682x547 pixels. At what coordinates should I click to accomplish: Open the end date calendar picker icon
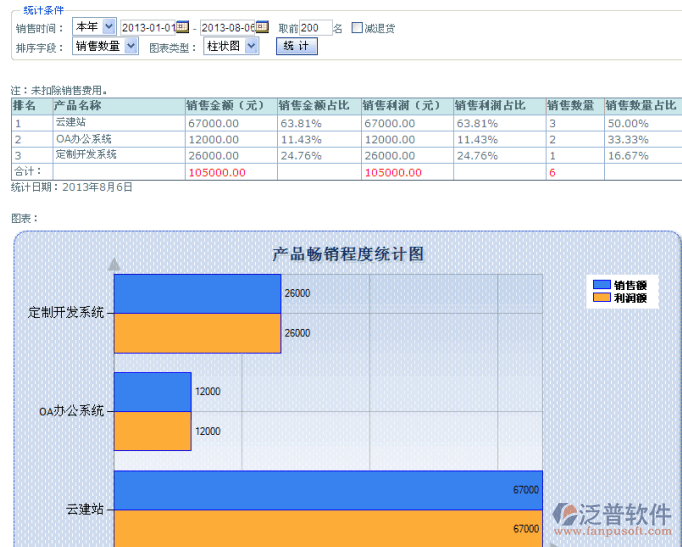(x=262, y=28)
